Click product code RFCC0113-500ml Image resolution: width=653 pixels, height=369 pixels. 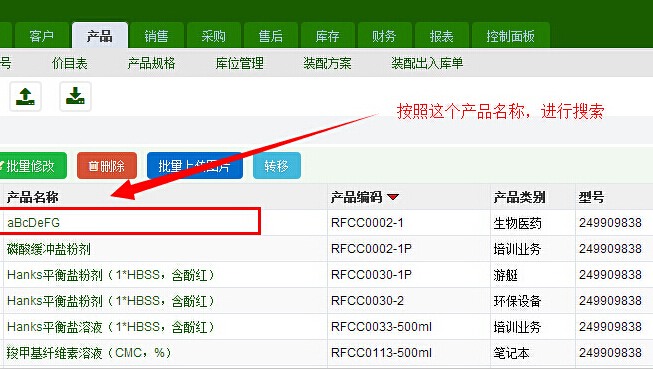tap(381, 353)
